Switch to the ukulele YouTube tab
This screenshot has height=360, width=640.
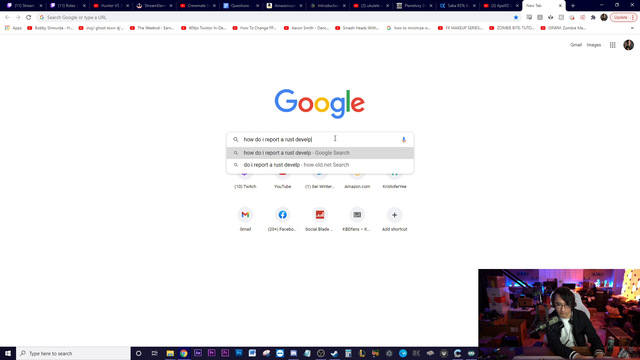click(x=371, y=6)
